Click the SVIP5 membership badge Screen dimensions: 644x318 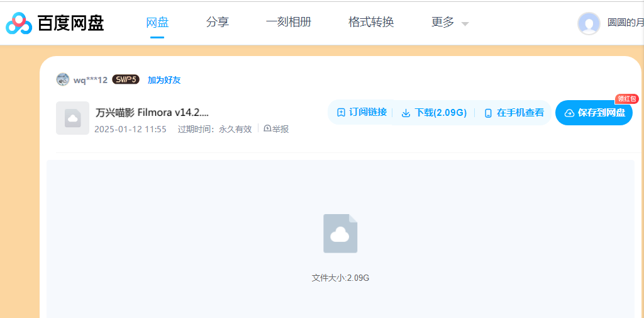[x=126, y=80]
